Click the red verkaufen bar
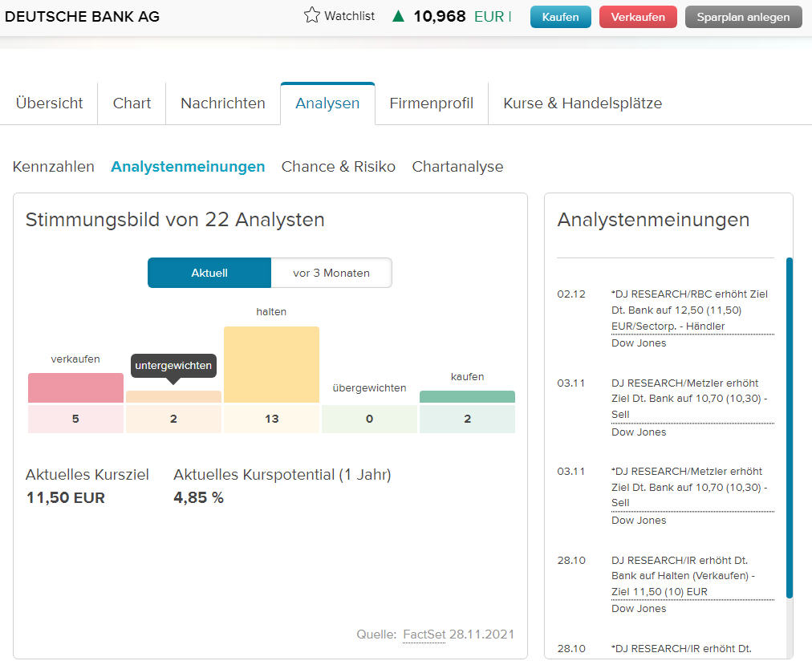812x669 pixels. [x=75, y=387]
